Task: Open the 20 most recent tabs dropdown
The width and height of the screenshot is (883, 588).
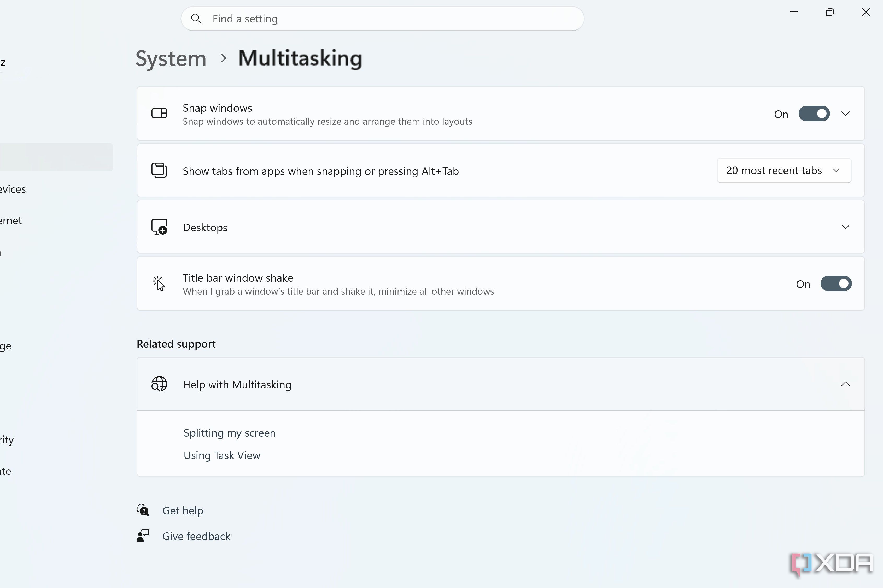Action: click(x=784, y=170)
